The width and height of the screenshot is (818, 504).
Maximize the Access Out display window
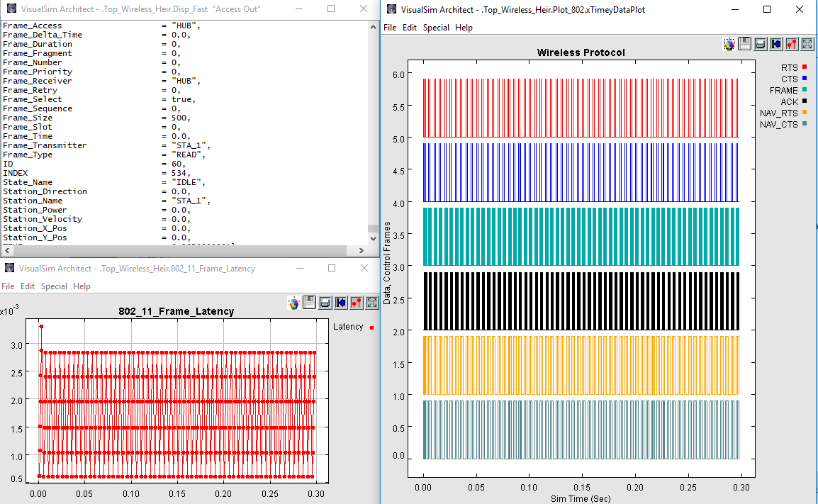[331, 9]
